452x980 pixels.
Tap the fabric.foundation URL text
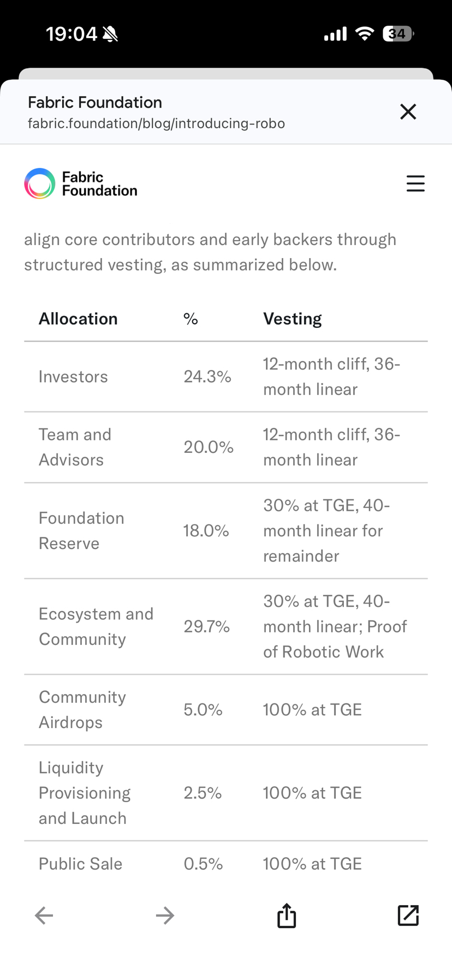coord(156,123)
